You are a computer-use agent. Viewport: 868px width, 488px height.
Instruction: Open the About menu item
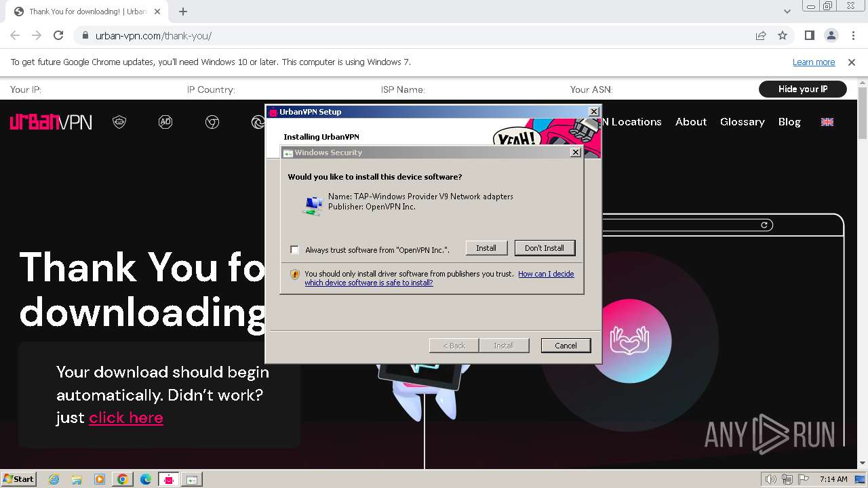(x=691, y=122)
